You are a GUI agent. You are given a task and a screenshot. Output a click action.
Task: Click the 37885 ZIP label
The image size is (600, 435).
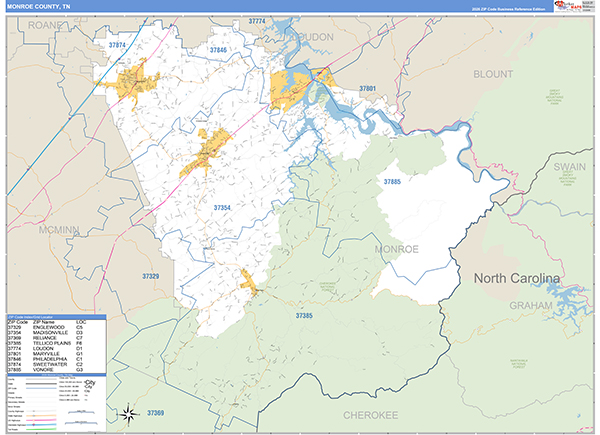392,182
